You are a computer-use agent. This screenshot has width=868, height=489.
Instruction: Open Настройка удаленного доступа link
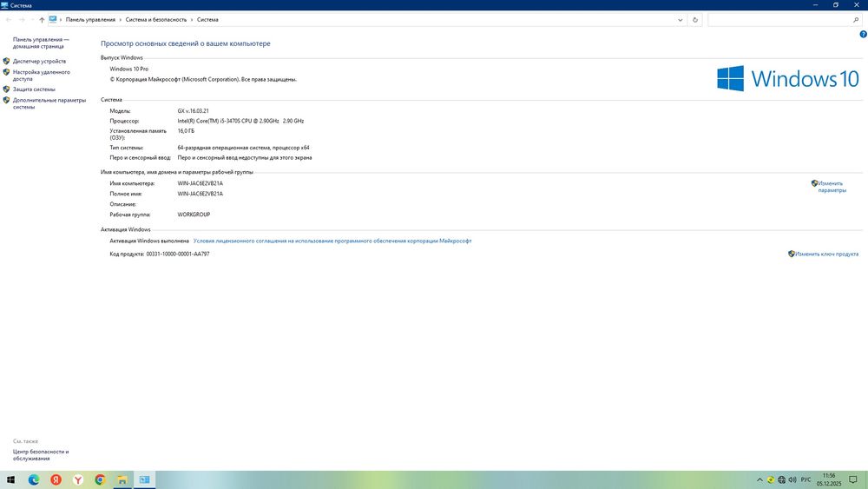click(x=42, y=76)
